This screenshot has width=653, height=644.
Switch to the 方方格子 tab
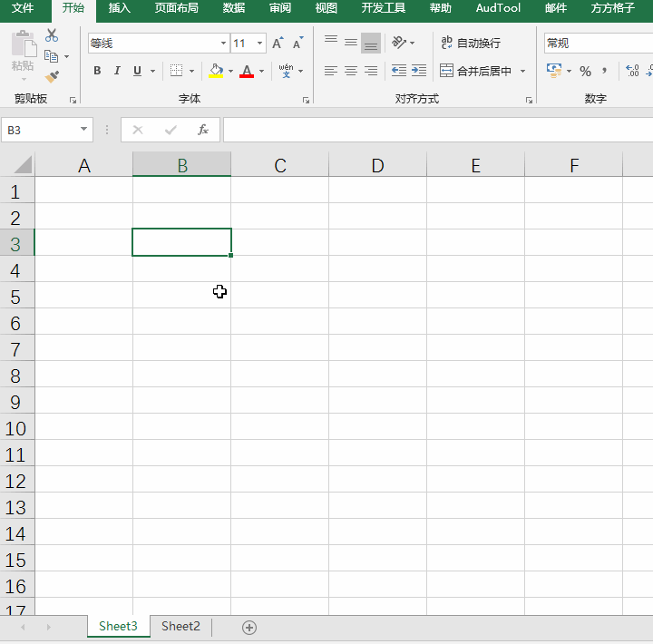pyautogui.click(x=612, y=8)
